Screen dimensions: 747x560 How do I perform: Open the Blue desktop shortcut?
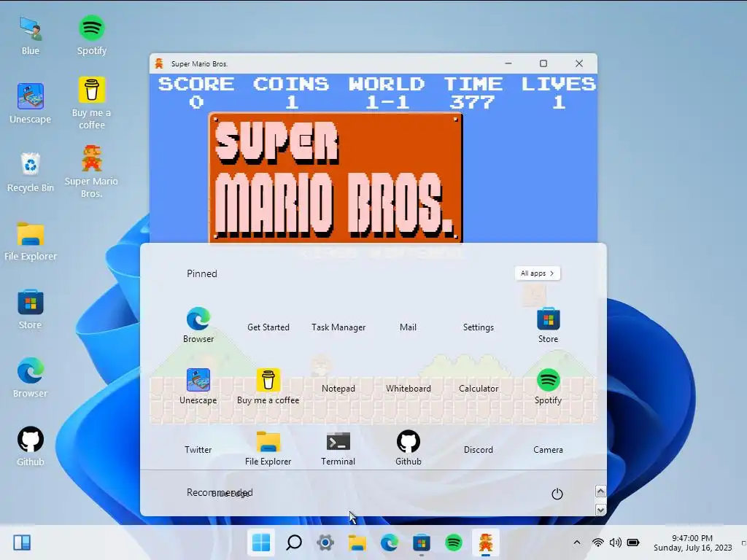[x=31, y=36]
